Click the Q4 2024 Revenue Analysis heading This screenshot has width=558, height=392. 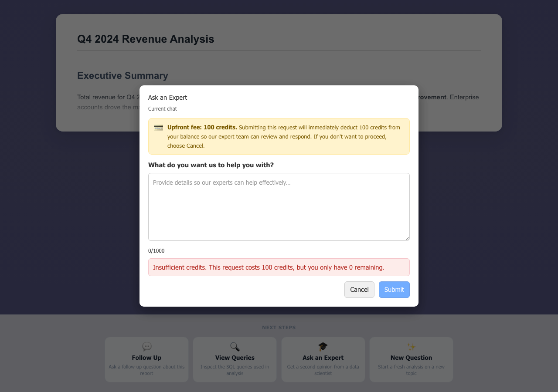[146, 39]
